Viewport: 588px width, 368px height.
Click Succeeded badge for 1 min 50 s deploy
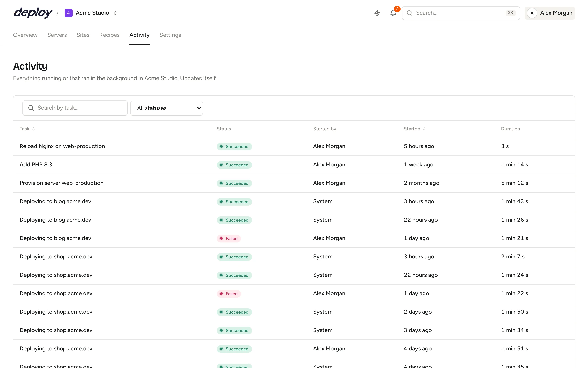click(234, 312)
